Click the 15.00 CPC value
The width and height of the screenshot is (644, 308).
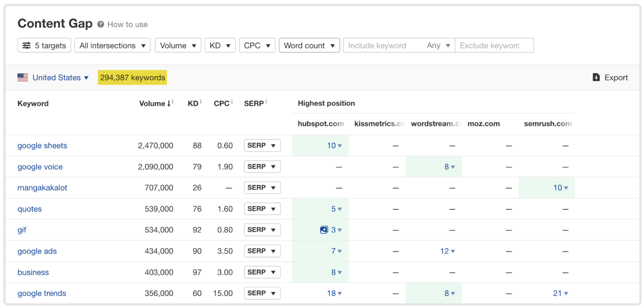click(x=222, y=293)
